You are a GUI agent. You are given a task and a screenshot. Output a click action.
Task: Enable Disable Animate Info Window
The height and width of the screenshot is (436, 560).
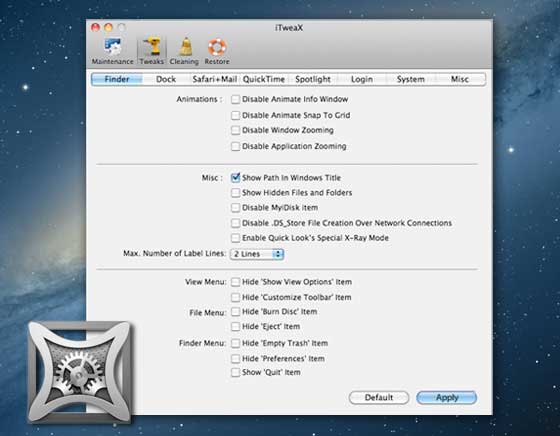[235, 99]
